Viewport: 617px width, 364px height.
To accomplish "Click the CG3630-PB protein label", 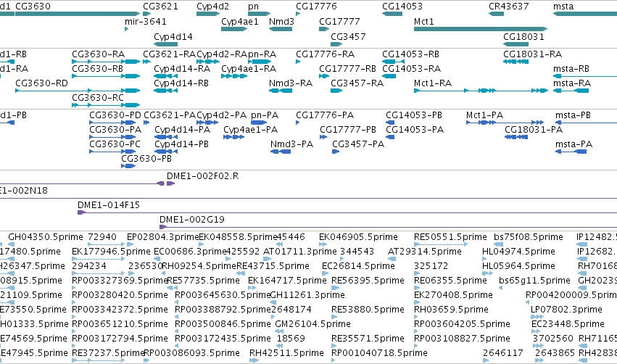I will (146, 158).
